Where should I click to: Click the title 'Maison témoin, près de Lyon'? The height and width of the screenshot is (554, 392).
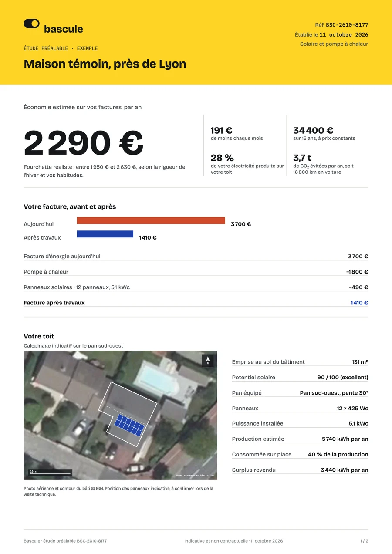point(105,64)
